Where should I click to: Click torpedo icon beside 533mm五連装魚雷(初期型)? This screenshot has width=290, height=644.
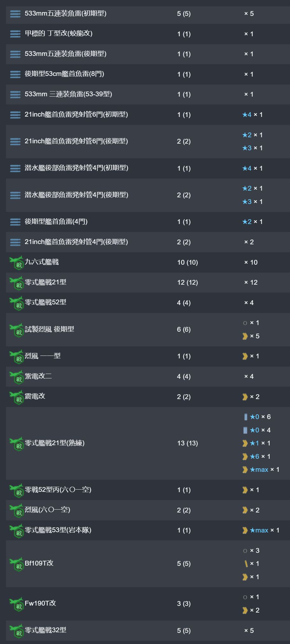click(x=15, y=14)
